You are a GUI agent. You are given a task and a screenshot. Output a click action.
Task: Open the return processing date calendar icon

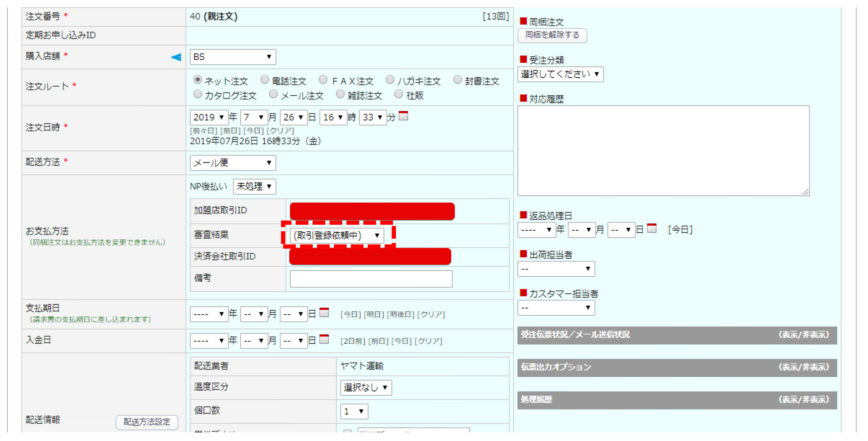click(x=651, y=229)
